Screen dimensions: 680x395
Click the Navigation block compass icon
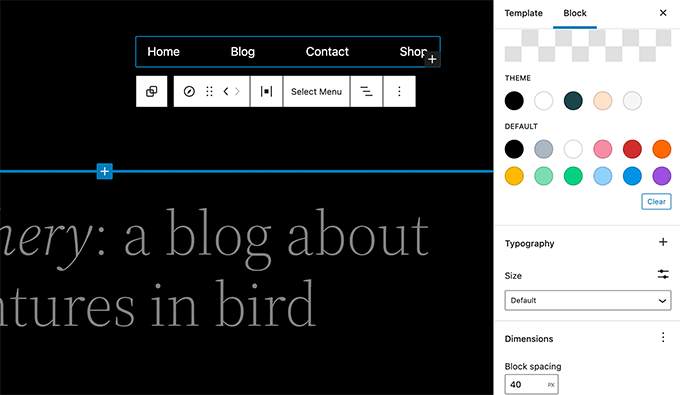click(x=189, y=91)
